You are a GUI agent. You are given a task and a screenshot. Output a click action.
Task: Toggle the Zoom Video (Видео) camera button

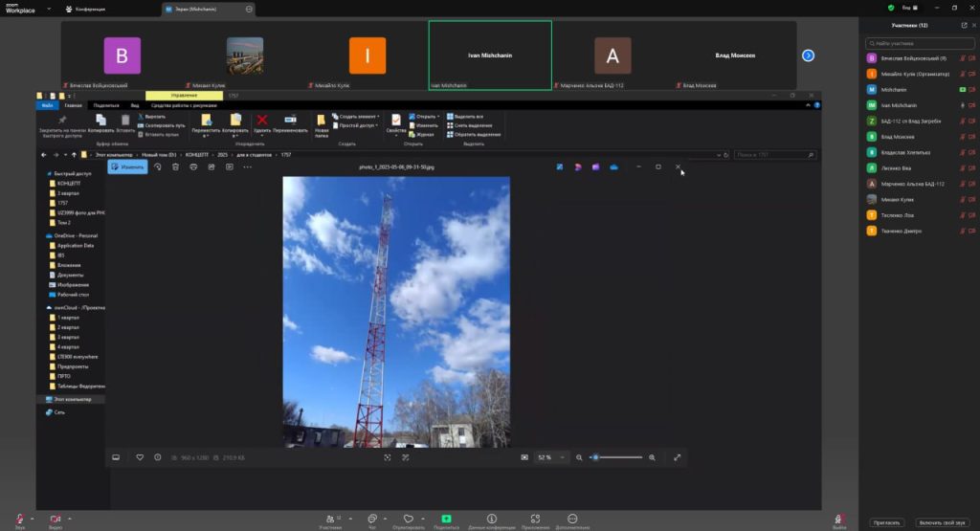coord(55,518)
